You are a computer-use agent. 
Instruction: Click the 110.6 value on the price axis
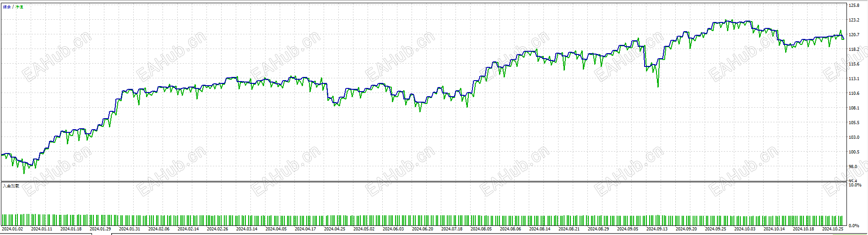tap(854, 93)
